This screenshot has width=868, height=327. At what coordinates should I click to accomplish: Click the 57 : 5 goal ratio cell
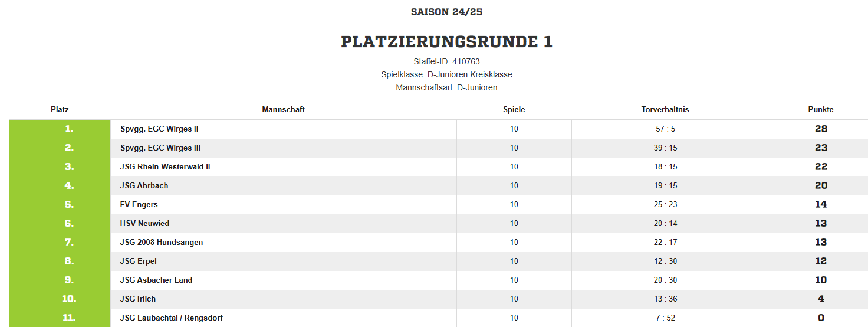click(665, 129)
